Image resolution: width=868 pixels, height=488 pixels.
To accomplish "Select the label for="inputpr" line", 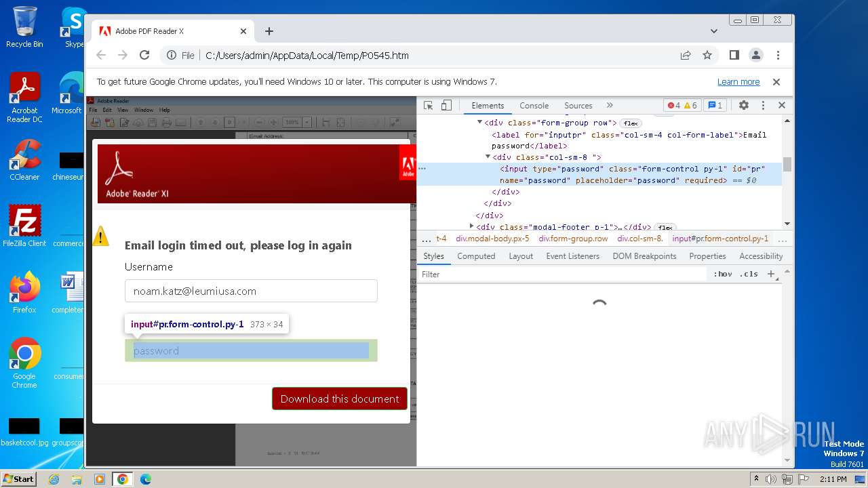I will point(629,140).
